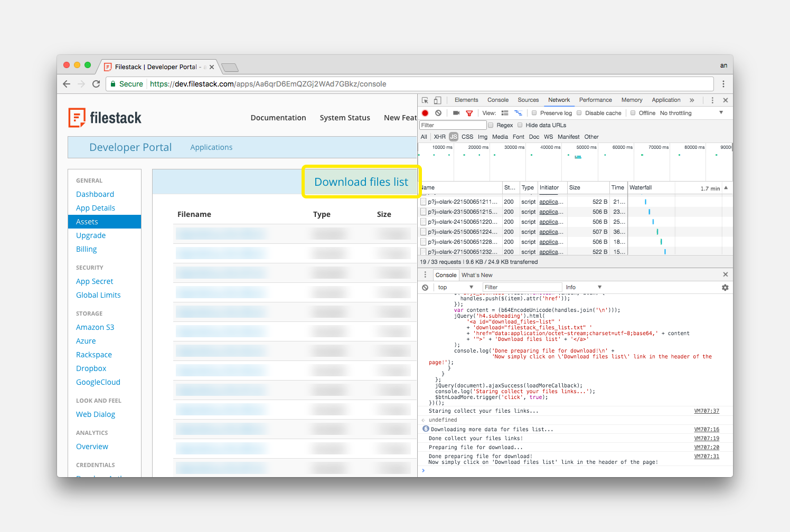Switch to the Sources tab
The image size is (790, 532).
click(528, 100)
